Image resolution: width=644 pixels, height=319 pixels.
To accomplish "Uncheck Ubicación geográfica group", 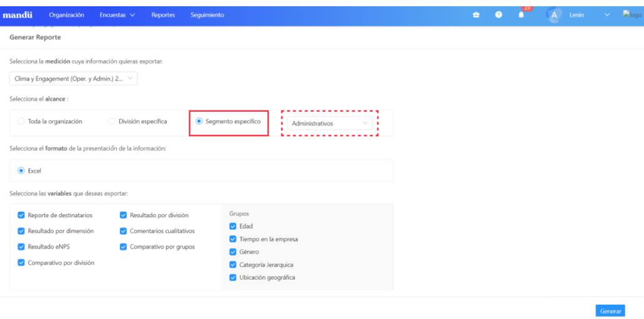I will coord(233,277).
